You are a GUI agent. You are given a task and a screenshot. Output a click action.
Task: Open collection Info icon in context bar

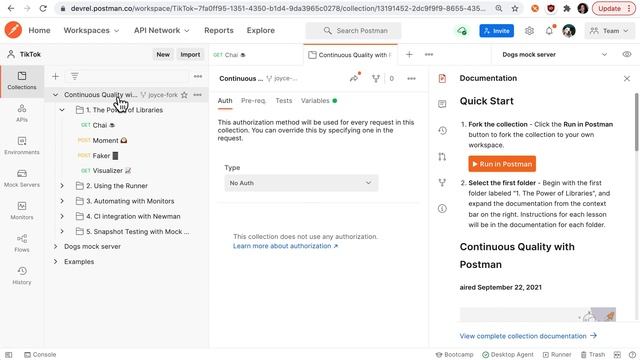tap(442, 209)
